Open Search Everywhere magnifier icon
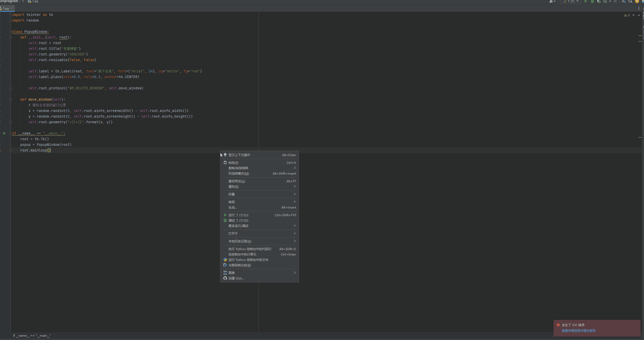 (x=630, y=1)
